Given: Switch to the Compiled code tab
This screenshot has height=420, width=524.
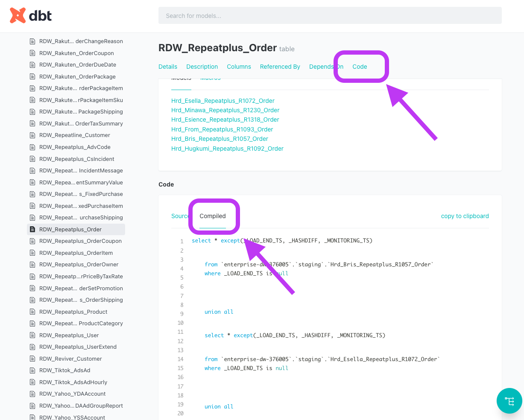Looking at the screenshot, I should [x=213, y=216].
